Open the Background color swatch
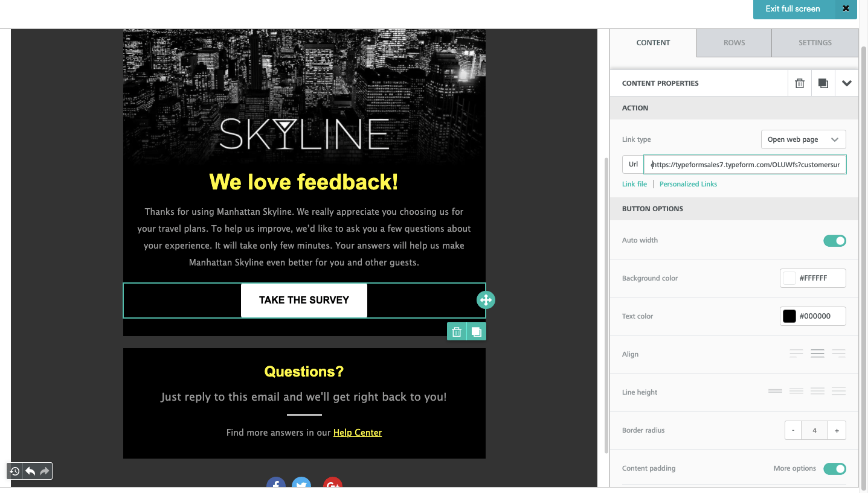This screenshot has height=493, width=868. click(x=789, y=278)
